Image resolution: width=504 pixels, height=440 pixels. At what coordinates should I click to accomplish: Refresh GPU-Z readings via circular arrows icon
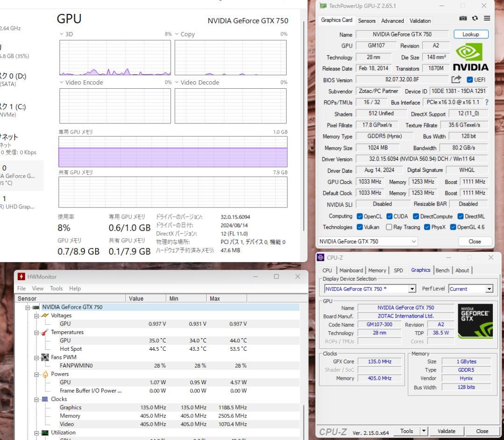475,18
